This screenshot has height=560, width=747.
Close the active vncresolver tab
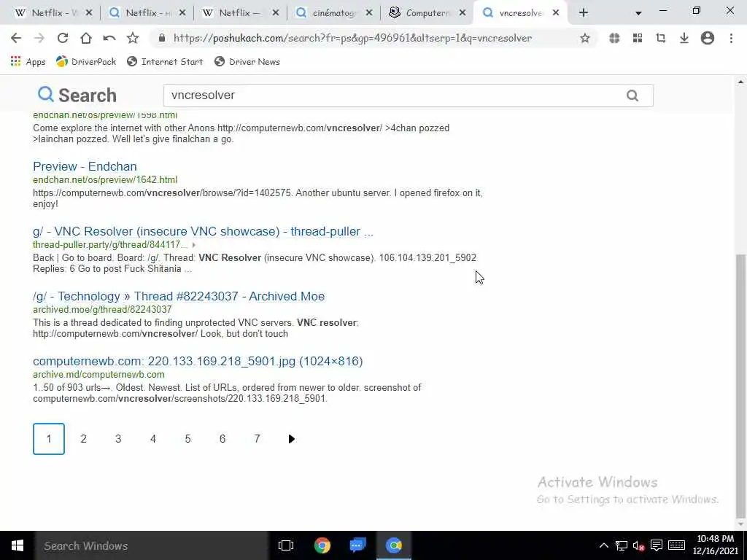point(555,13)
